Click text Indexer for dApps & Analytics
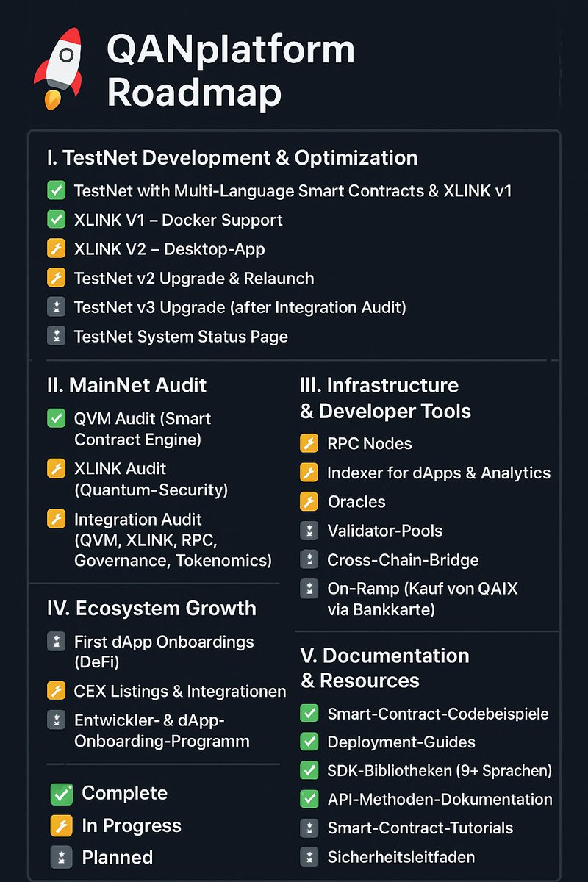 [x=439, y=473]
